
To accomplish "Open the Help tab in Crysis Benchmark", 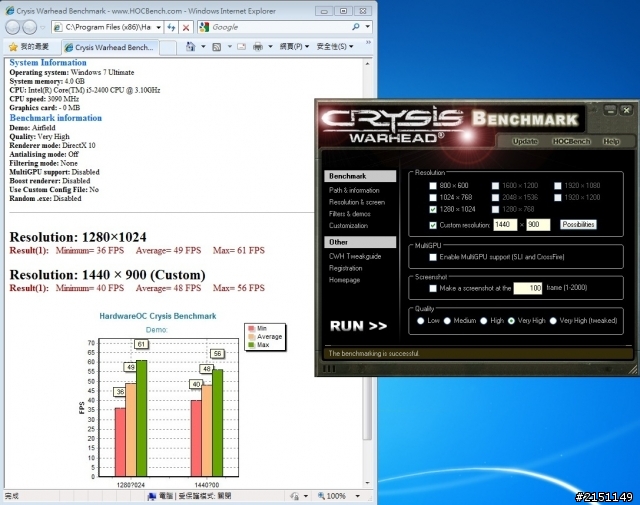I will point(611,141).
